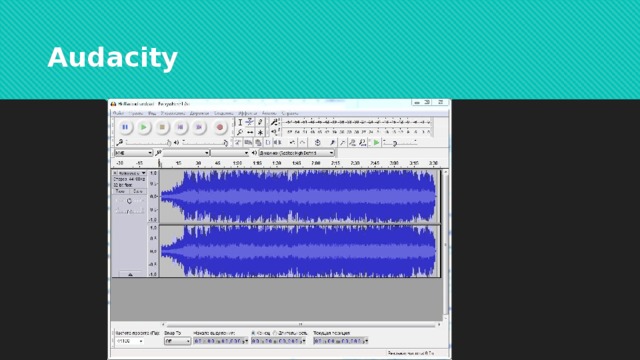
Task: Select the End radio button
Action: (253, 333)
